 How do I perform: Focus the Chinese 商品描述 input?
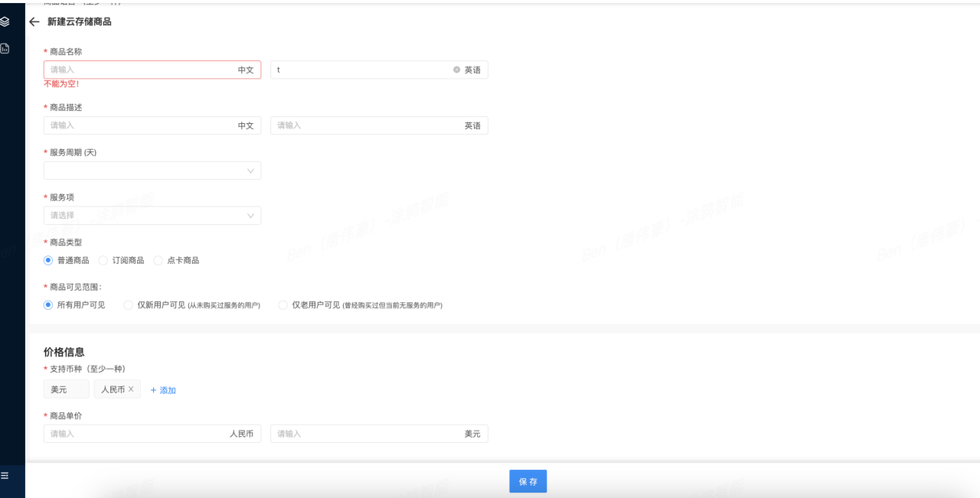pos(152,125)
